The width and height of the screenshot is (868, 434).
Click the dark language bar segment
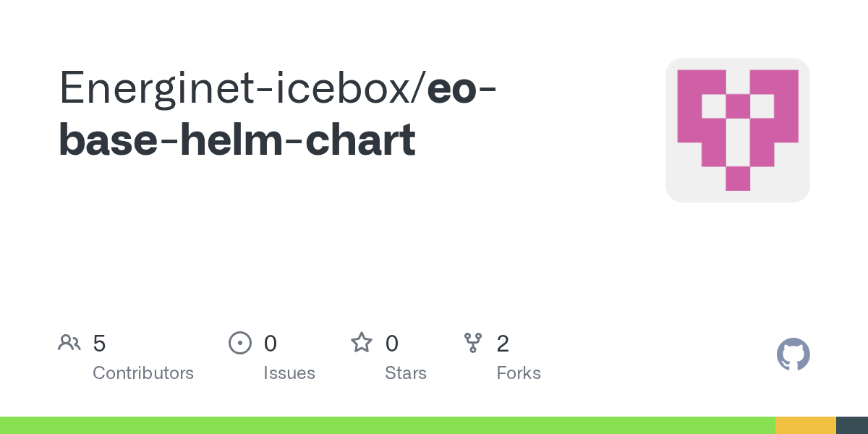(852, 425)
